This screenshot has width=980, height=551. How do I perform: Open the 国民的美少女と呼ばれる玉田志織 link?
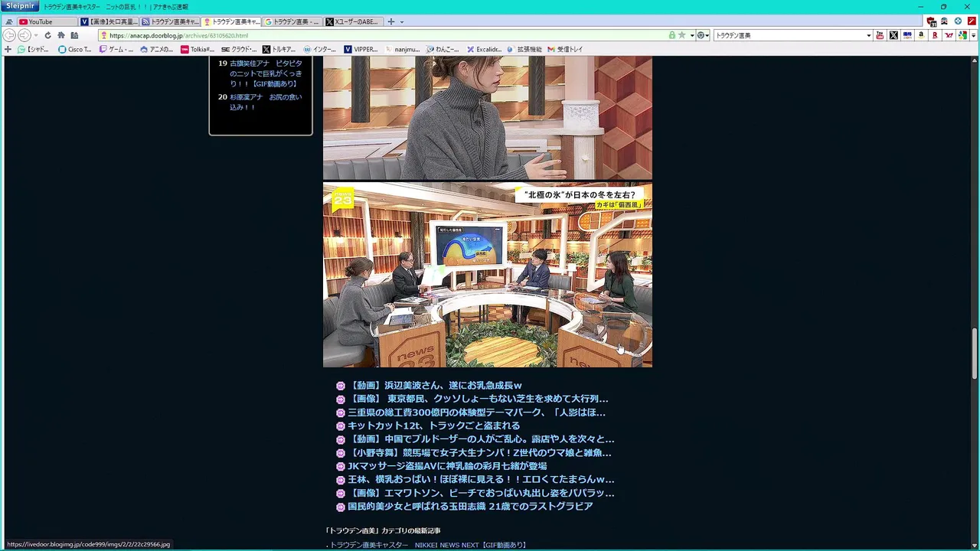[470, 507]
